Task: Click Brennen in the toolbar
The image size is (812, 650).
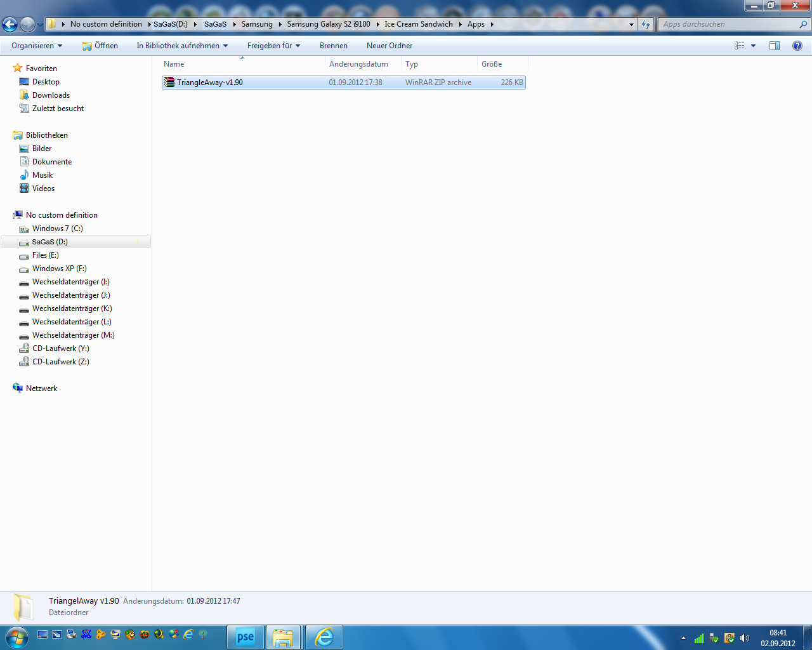Action: (334, 46)
